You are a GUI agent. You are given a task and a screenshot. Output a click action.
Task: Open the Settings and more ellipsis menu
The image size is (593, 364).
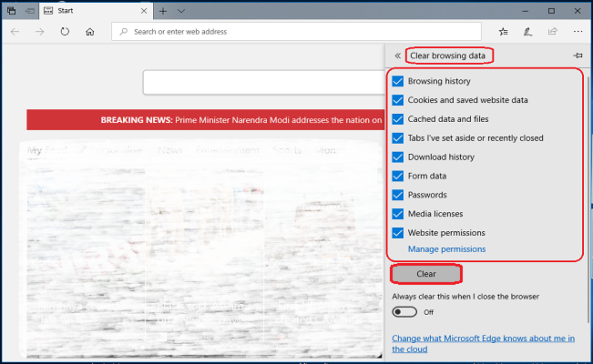(578, 31)
